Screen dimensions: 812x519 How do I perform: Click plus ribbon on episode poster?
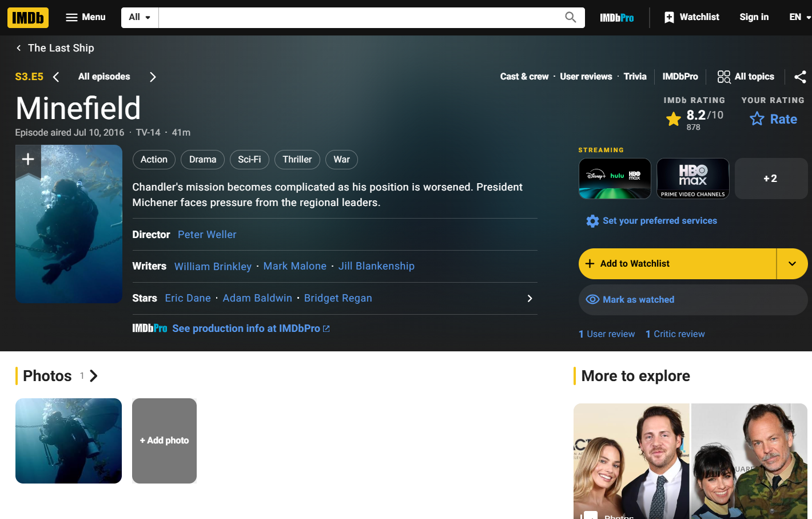point(28,160)
